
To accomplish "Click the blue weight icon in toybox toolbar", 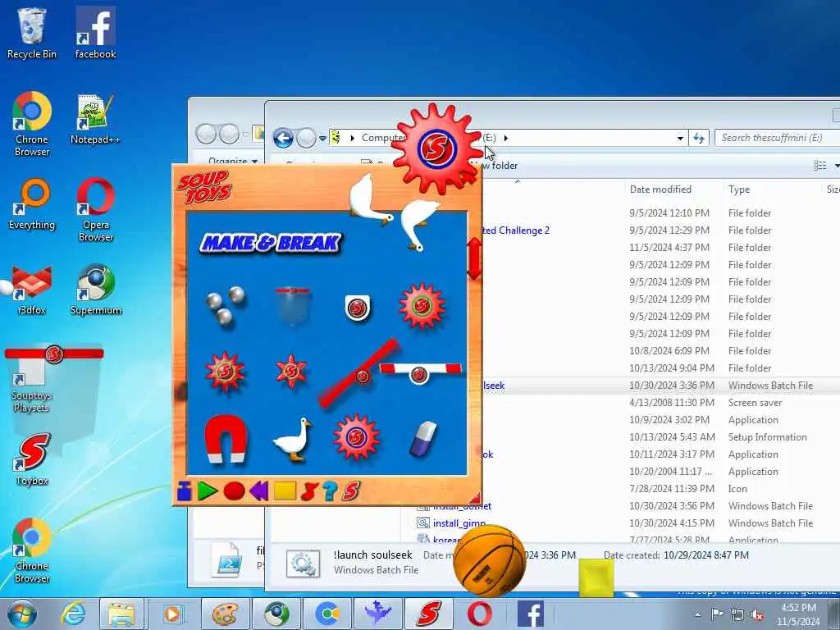I will [185, 491].
